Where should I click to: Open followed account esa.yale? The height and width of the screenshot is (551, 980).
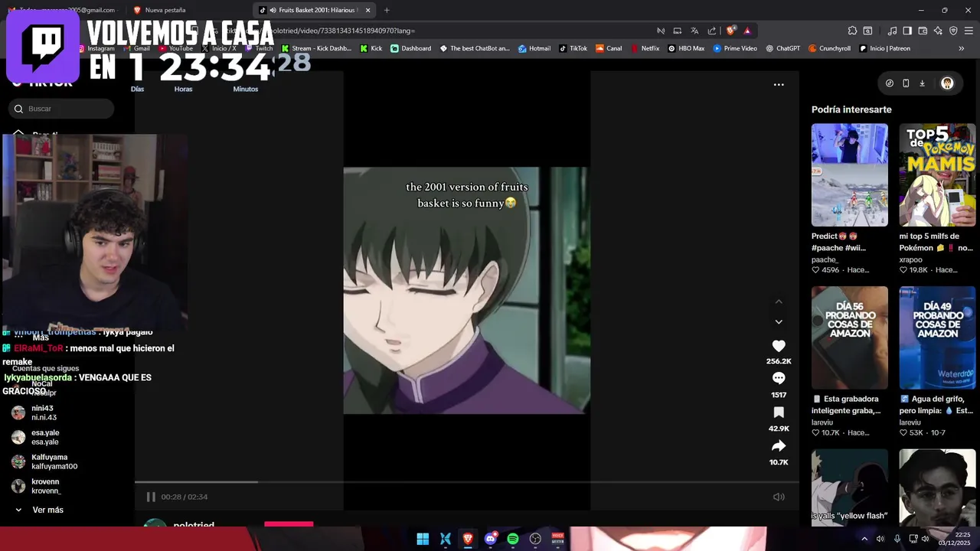click(44, 437)
